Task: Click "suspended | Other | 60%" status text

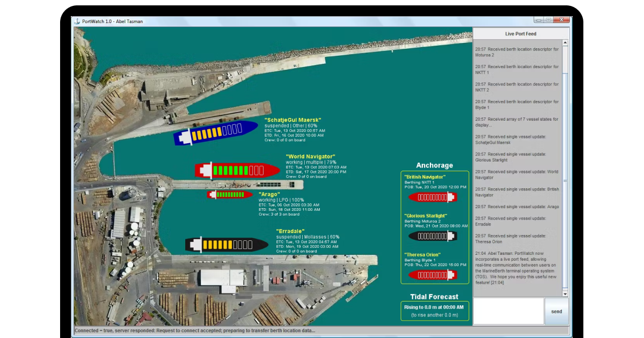Action: (x=291, y=126)
